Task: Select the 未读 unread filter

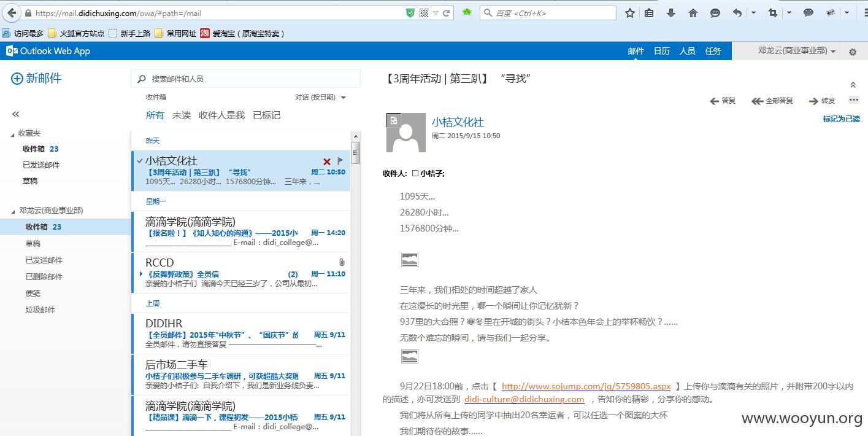Action: pos(182,115)
